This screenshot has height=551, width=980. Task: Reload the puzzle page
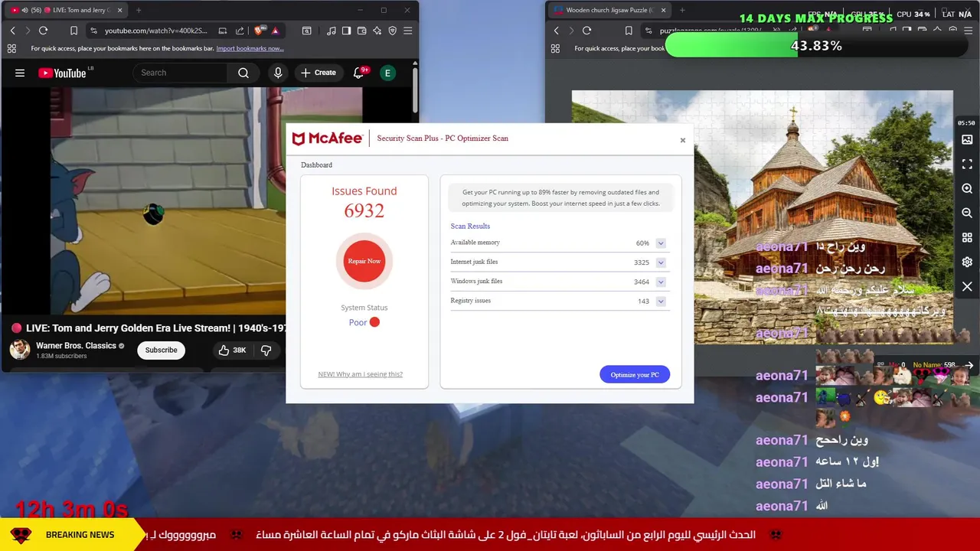(x=587, y=31)
